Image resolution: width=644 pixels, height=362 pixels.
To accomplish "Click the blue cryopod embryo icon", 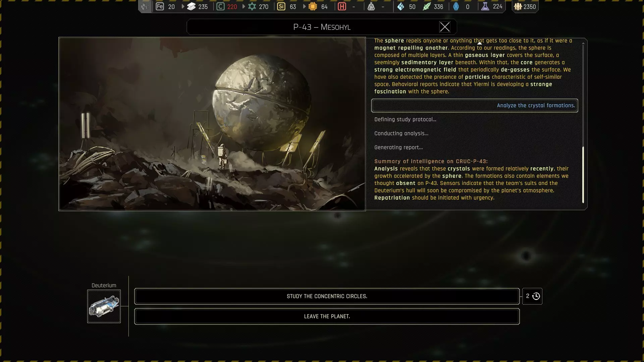I will click(456, 6).
